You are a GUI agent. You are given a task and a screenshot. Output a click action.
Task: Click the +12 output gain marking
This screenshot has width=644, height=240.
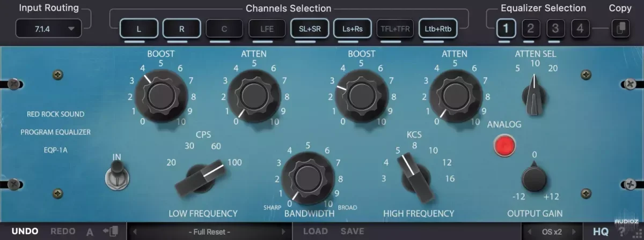[x=551, y=197]
